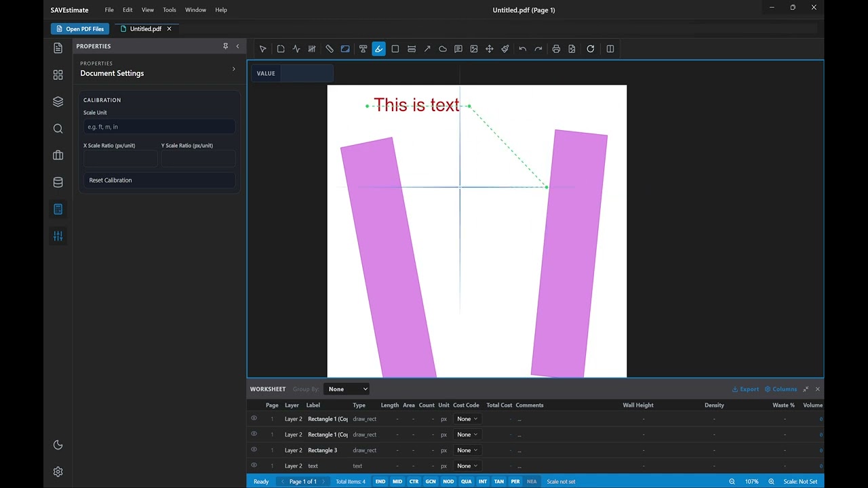868x488 pixels.
Task: Toggle CTR snap mode
Action: 414,481
